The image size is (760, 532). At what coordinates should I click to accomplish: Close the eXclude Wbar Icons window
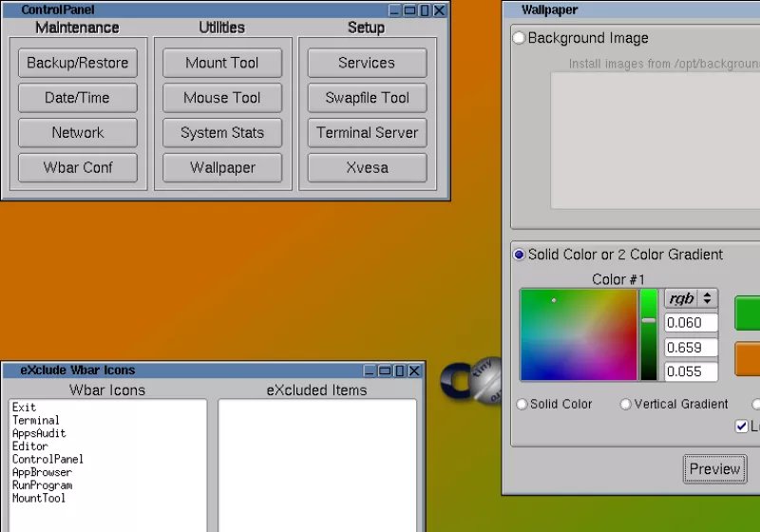413,370
